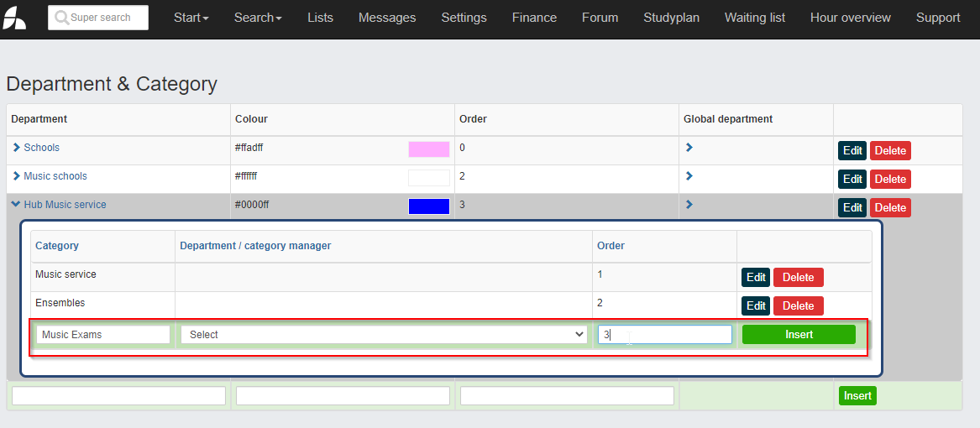Delete the Music service category

tap(798, 278)
